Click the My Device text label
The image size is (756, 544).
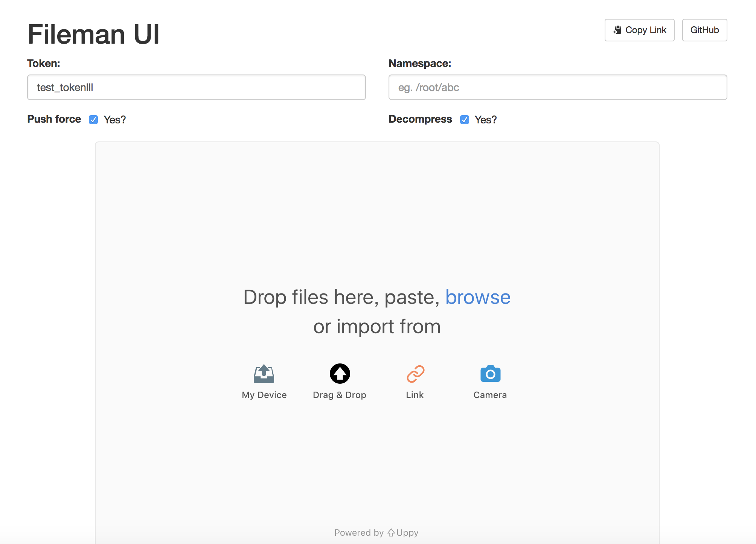(x=264, y=395)
